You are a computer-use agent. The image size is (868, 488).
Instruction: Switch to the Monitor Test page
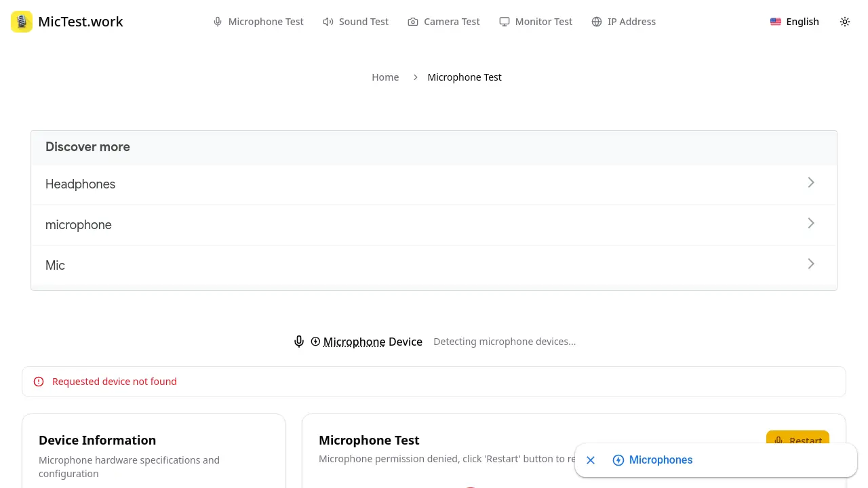(x=536, y=22)
